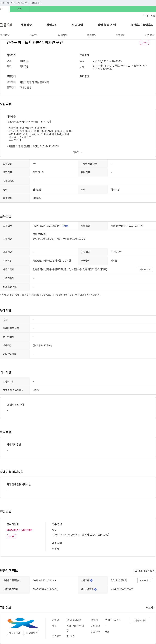The height and width of the screenshot is (644, 156).
Task: Select the 설립연도 value 2003. 03. 13
Action: point(113,620)
